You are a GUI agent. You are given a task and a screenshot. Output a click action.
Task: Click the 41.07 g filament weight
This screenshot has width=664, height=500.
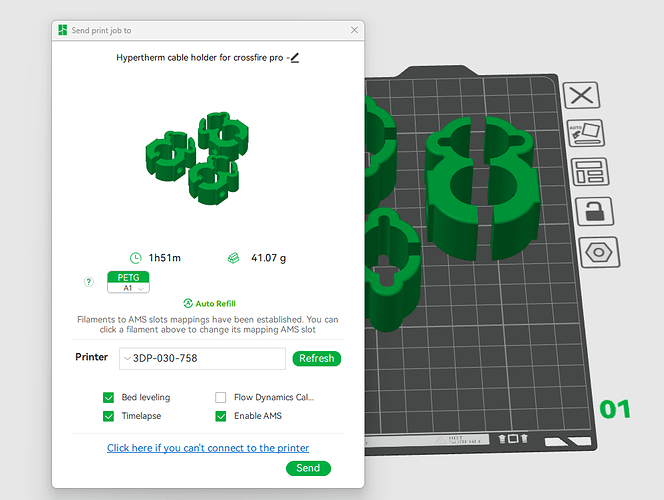point(268,258)
